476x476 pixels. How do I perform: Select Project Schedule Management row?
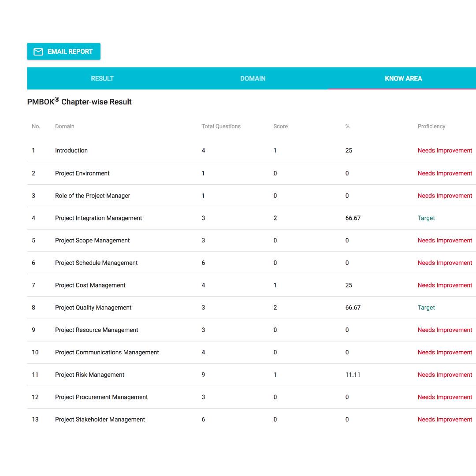[x=96, y=263]
